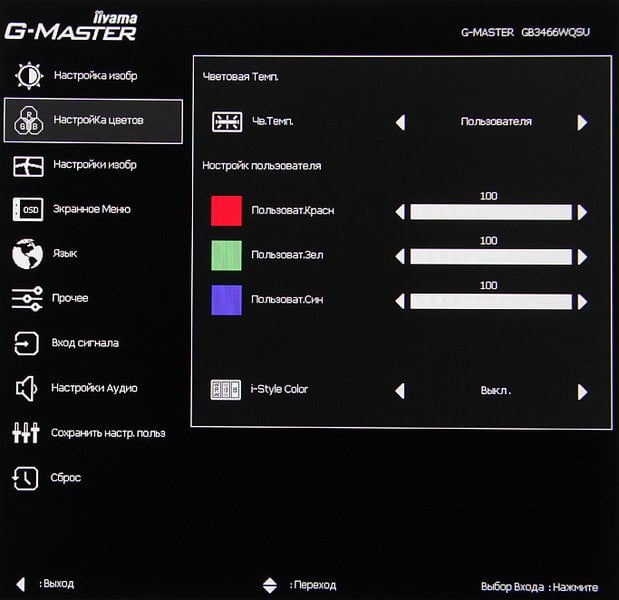This screenshot has height=600, width=619.
Task: Select the signal input arrow icon
Action: coord(26,343)
